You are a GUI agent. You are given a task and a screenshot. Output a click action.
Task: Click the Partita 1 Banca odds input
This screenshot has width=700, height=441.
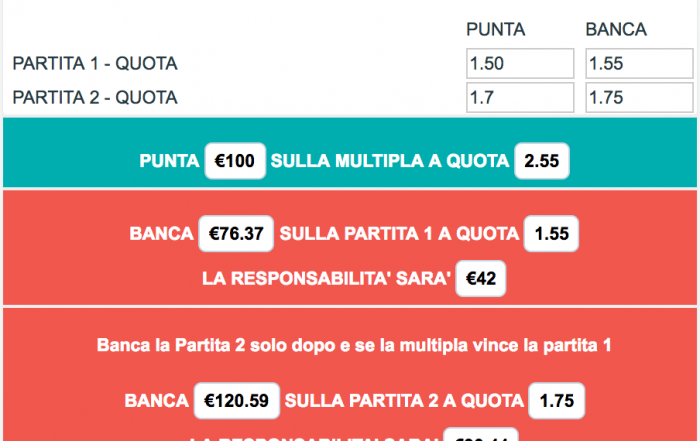click(x=638, y=64)
